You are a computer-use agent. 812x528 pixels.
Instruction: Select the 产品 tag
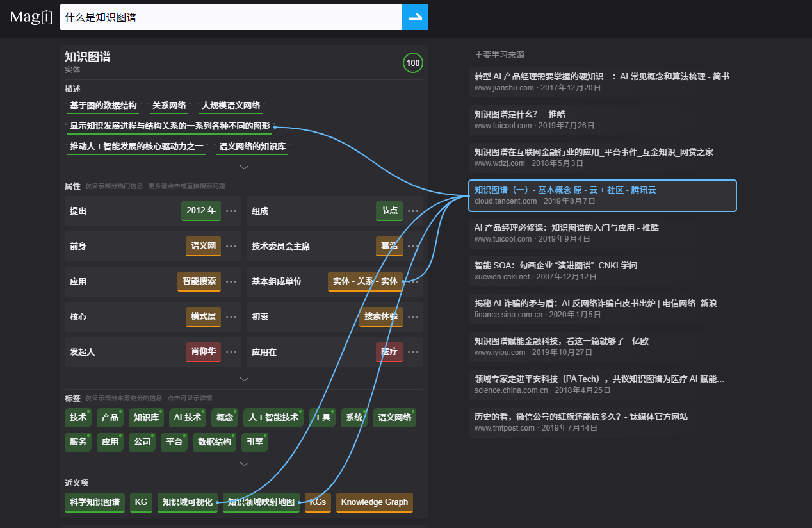[110, 418]
